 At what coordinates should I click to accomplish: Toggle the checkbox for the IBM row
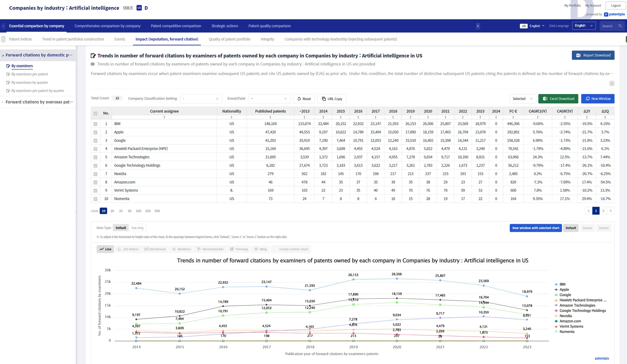point(96,124)
